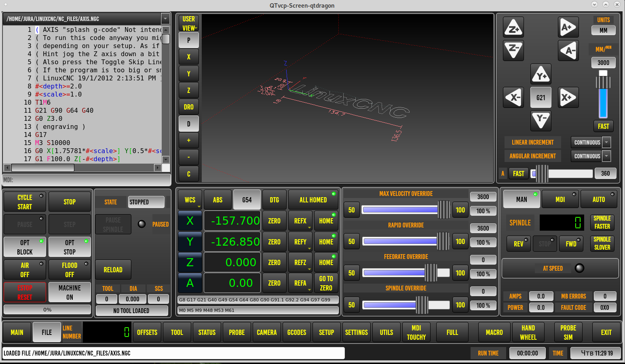
Task: Click ZERO for the X axis
Action: click(x=274, y=221)
